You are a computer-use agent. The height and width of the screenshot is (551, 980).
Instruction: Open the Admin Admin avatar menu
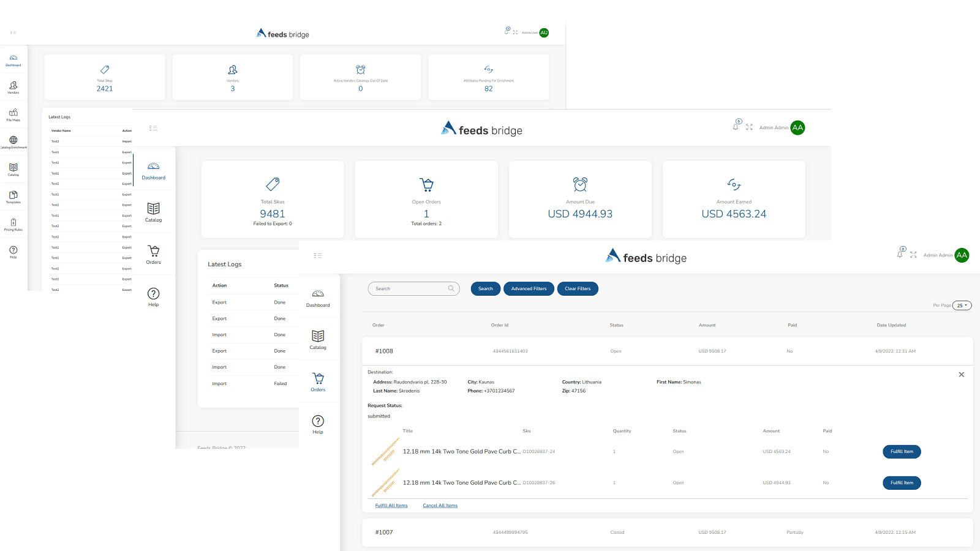coord(961,255)
